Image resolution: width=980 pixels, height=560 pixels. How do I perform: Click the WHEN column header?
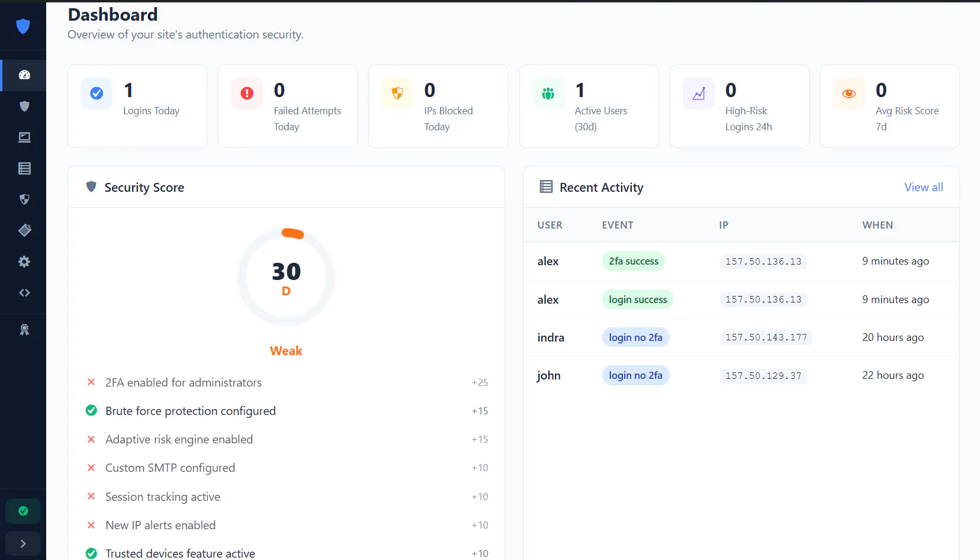[878, 225]
